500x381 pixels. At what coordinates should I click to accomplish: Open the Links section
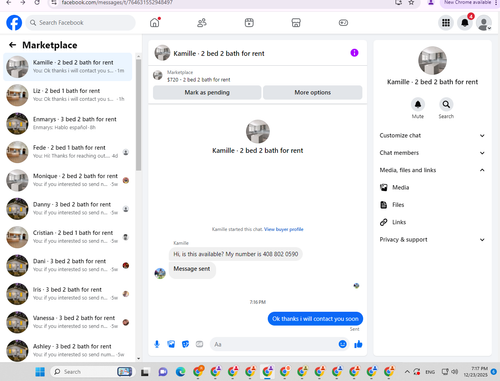(432, 222)
